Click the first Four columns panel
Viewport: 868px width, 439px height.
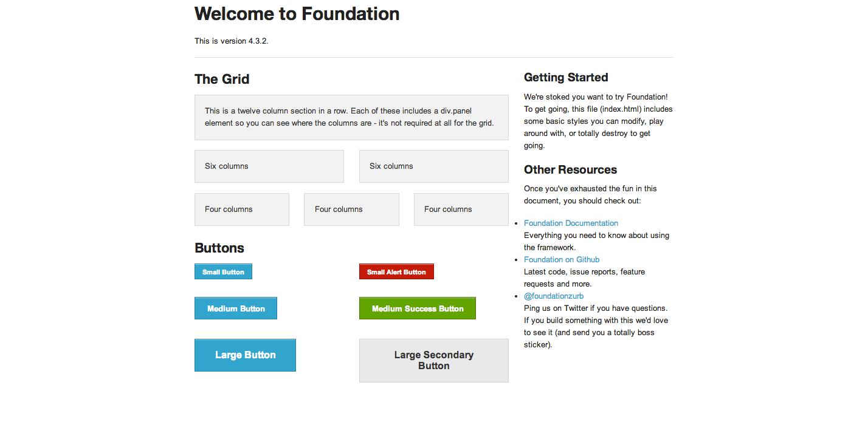(x=241, y=209)
